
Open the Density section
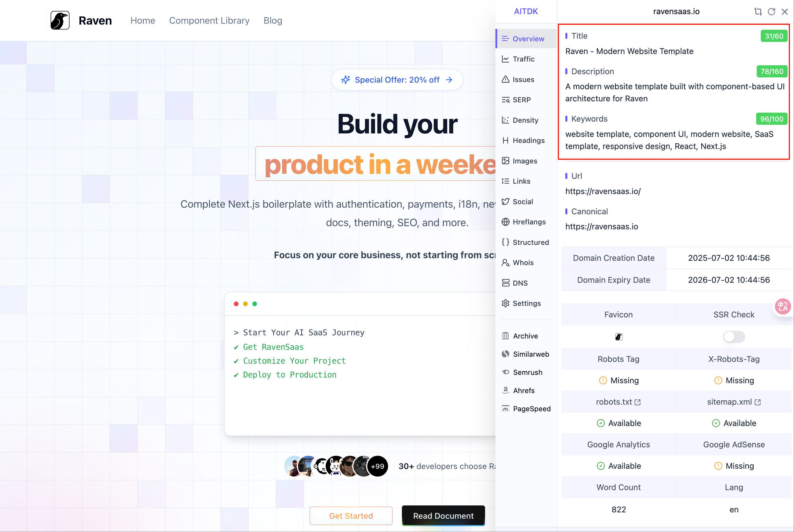pos(526,120)
